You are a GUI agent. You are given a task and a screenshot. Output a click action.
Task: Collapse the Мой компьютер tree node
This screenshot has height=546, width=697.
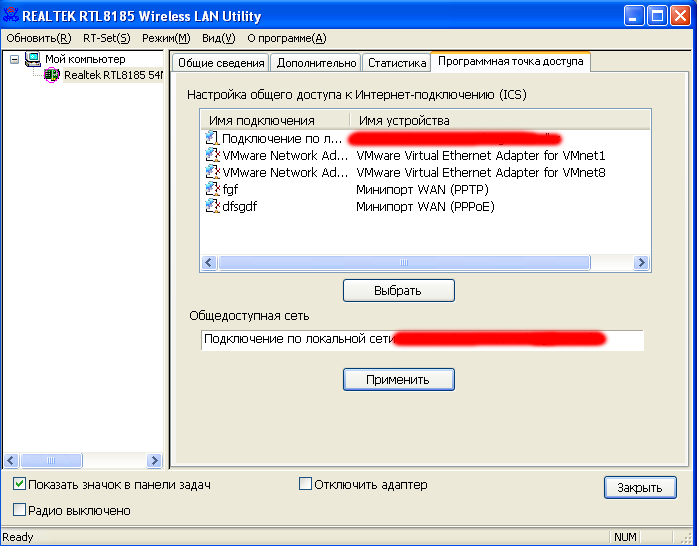15,59
